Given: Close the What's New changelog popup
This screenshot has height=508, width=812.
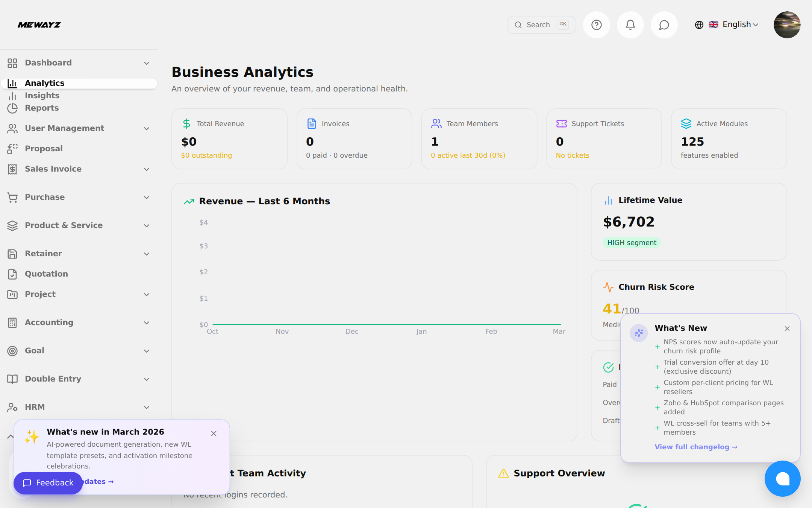Looking at the screenshot, I should pos(787,329).
